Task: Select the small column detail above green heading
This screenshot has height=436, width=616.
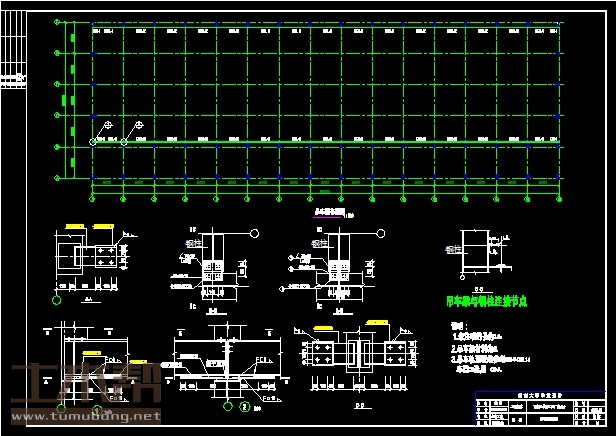Action: [471, 253]
